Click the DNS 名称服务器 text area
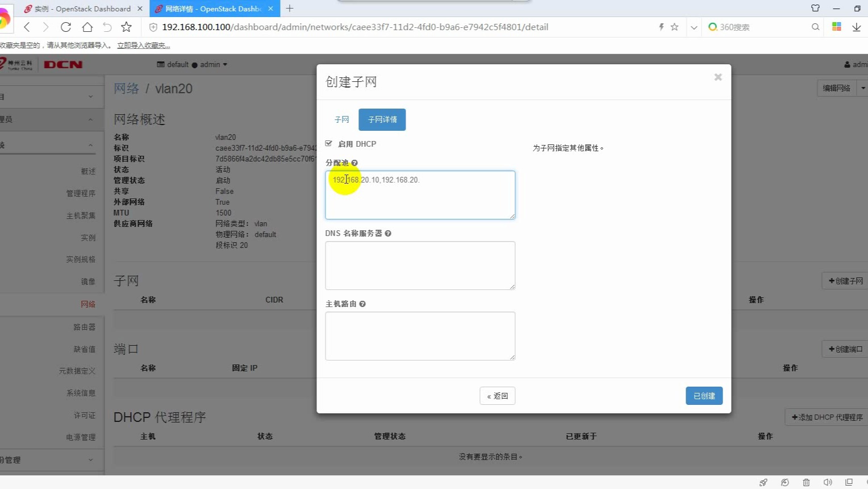 (x=420, y=266)
